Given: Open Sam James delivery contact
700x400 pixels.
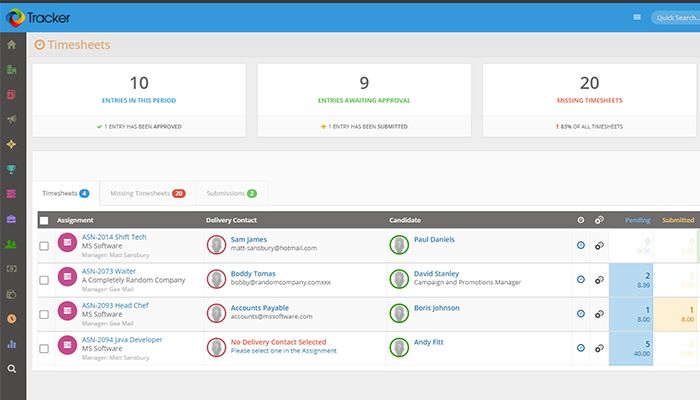Looking at the screenshot, I should click(x=249, y=240).
